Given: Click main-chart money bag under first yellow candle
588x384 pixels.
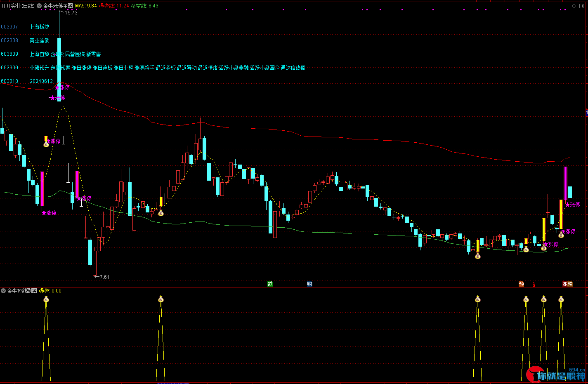Looking at the screenshot, I should (46, 144).
